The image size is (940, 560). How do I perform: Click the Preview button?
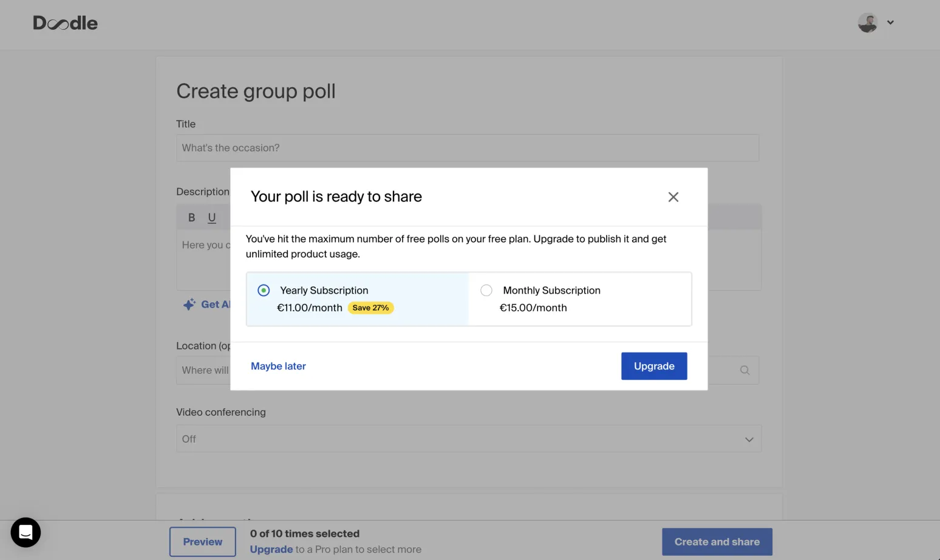click(x=203, y=542)
